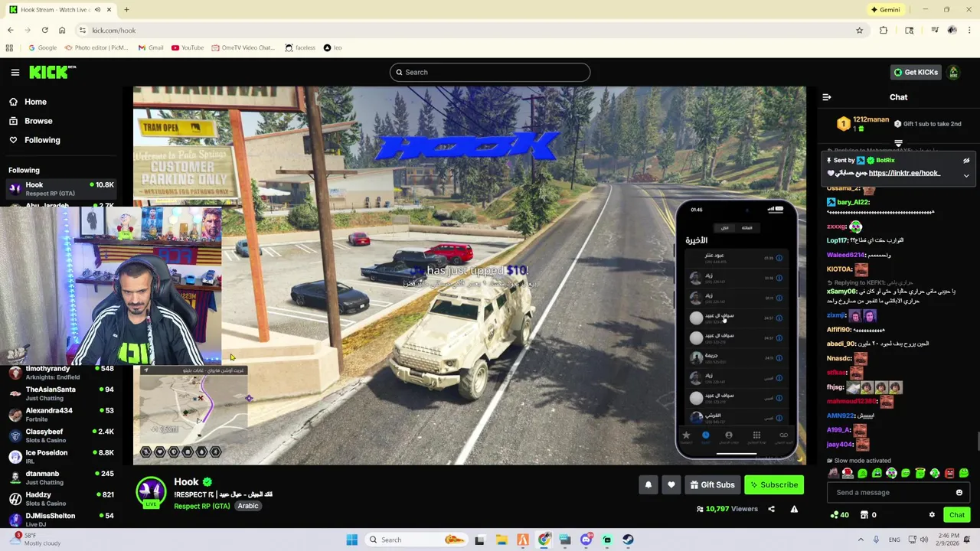The height and width of the screenshot is (551, 980).
Task: Show hidden system tray icons
Action: (861, 540)
